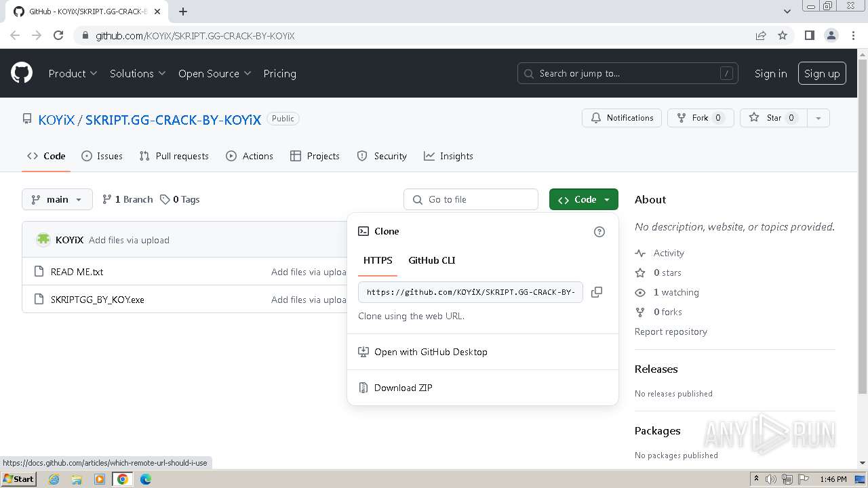Toggle the green Code dropdown button
Viewport: 868px width, 488px height.
[584, 199]
